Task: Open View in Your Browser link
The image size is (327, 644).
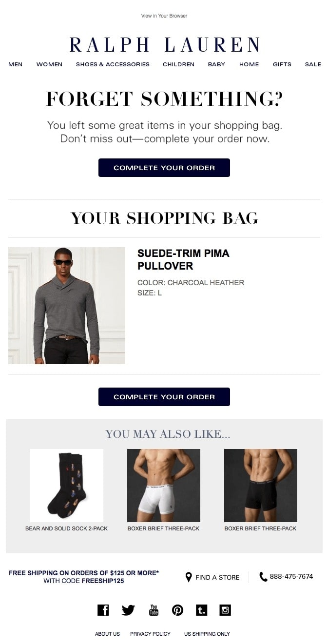Action: [164, 16]
